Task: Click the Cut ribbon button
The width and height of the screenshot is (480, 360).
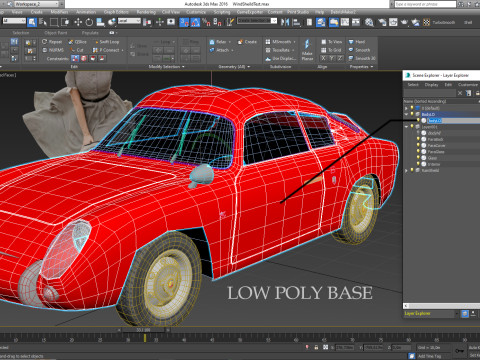Action: tap(77, 50)
